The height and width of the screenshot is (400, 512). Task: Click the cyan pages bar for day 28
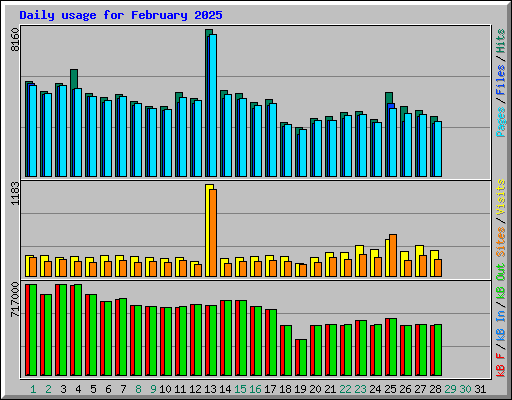438,149
